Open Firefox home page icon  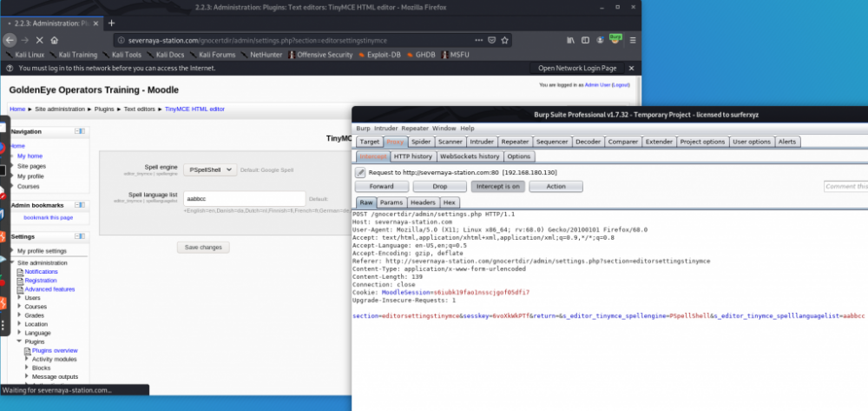(x=54, y=40)
